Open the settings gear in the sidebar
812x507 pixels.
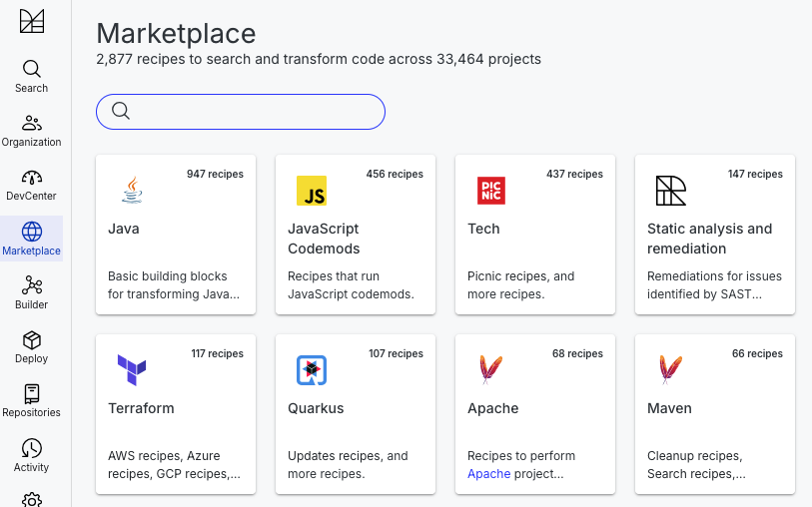click(x=32, y=500)
